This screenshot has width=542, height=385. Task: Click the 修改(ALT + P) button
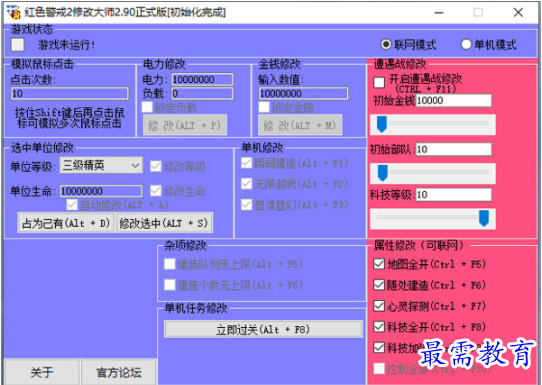coord(185,125)
